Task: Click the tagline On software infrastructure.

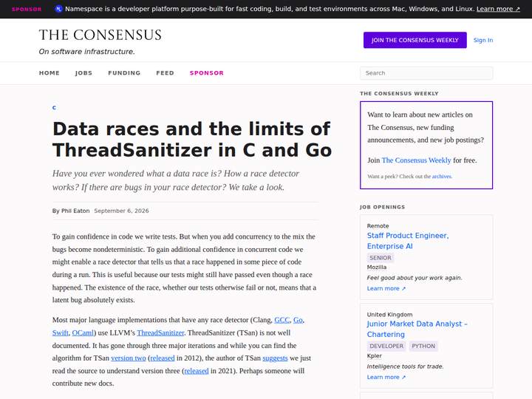Action: (87, 52)
